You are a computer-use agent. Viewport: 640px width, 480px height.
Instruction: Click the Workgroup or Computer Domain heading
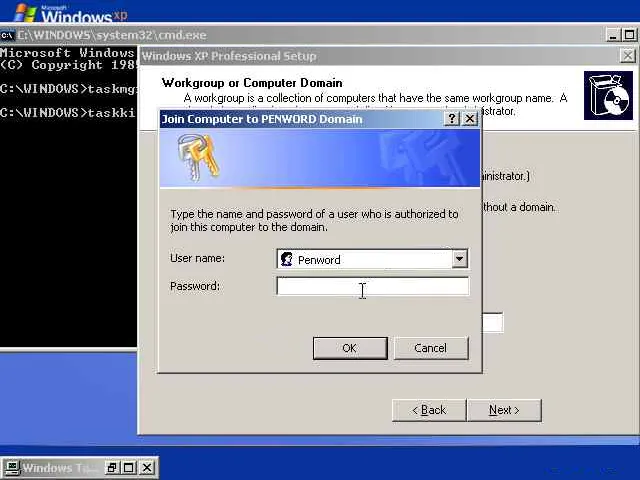point(252,83)
